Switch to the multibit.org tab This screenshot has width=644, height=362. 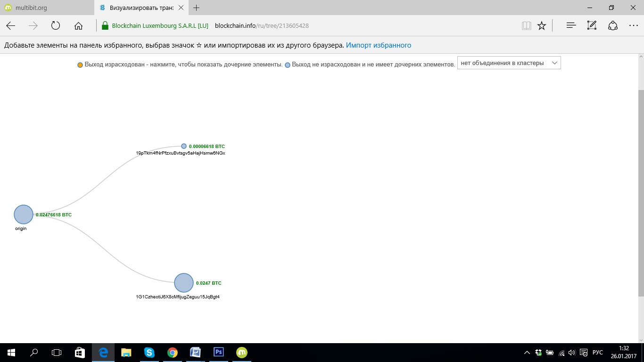click(x=42, y=8)
